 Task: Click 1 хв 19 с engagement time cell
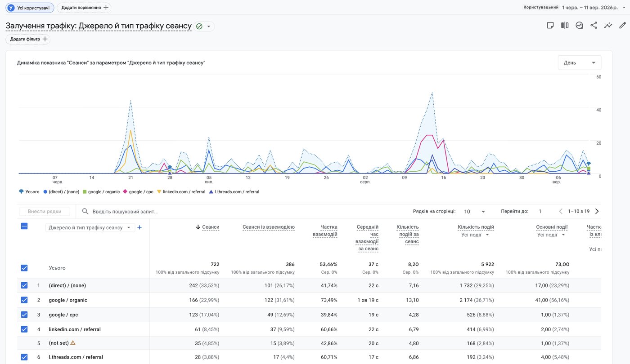click(368, 300)
